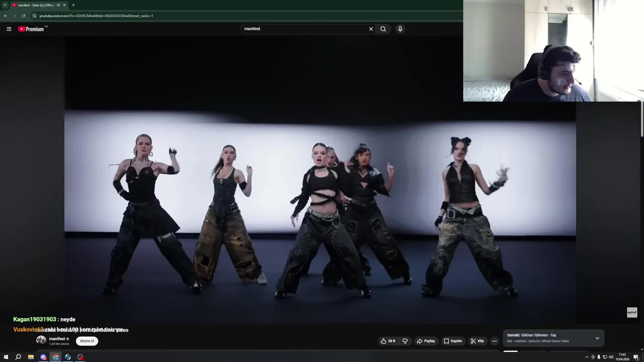Open the manifest channel avatar

point(41,340)
